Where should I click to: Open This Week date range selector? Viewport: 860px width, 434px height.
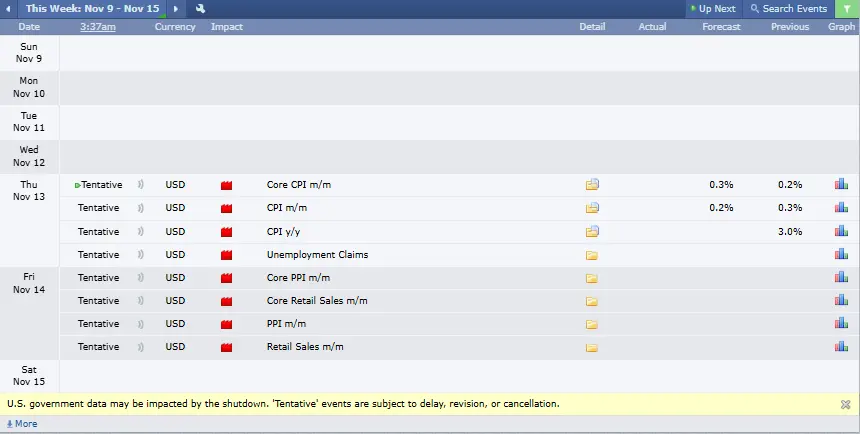[93, 9]
